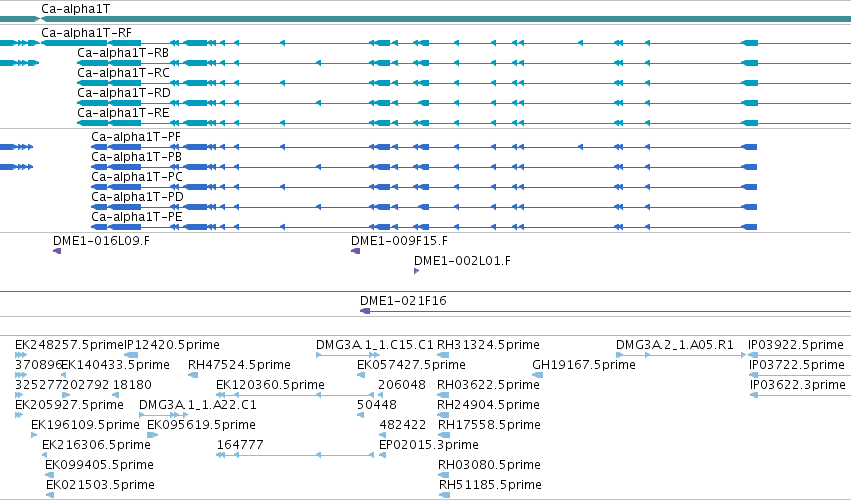
Task: Click the DME1-021F16 label
Action: tap(403, 301)
